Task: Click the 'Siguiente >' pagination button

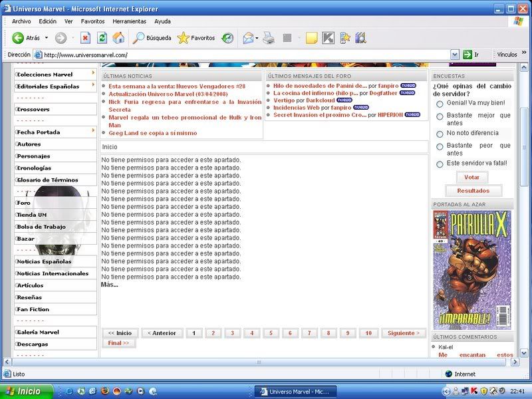Action: click(404, 333)
